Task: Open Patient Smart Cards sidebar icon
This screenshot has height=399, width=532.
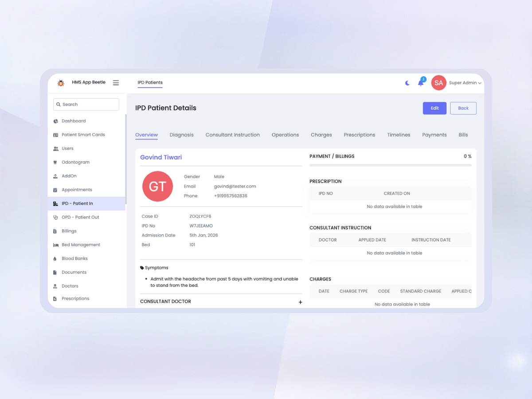Action: click(55, 135)
